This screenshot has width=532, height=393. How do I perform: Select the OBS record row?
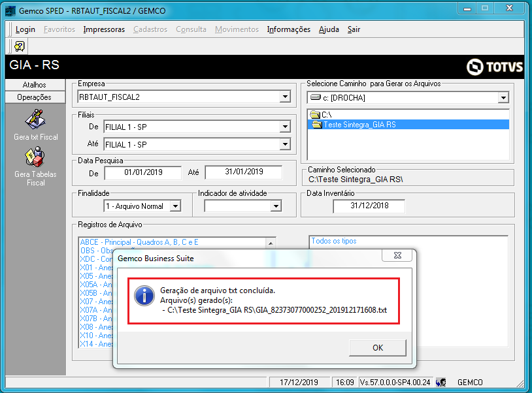[96, 251]
